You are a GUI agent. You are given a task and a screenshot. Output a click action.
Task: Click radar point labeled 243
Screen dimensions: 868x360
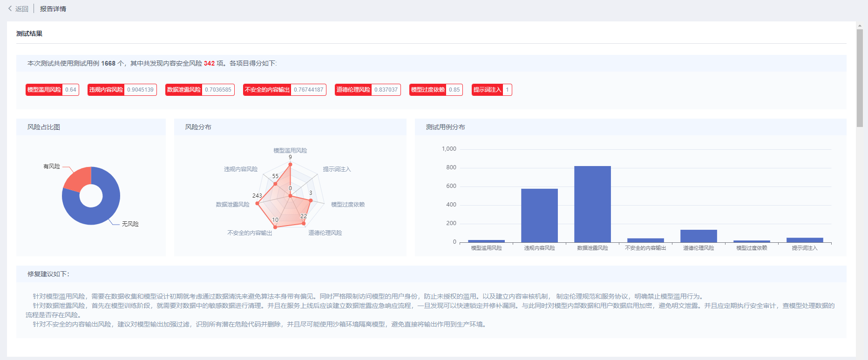tap(258, 203)
